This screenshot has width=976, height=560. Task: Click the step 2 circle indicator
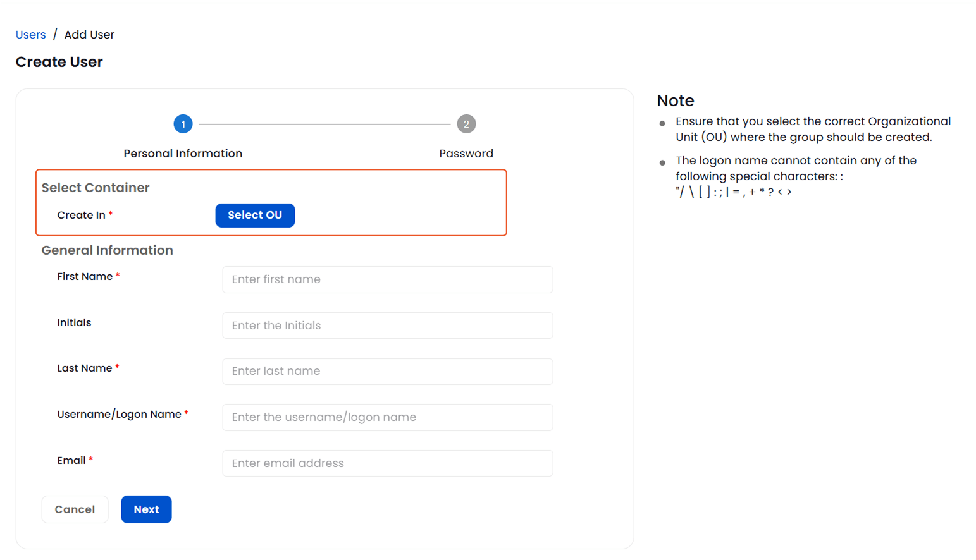[x=466, y=124]
